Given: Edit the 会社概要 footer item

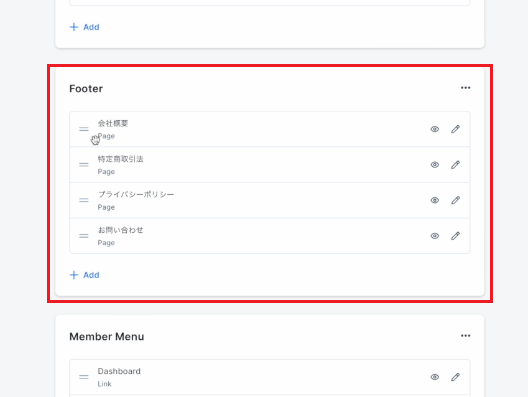Looking at the screenshot, I should click(455, 129).
